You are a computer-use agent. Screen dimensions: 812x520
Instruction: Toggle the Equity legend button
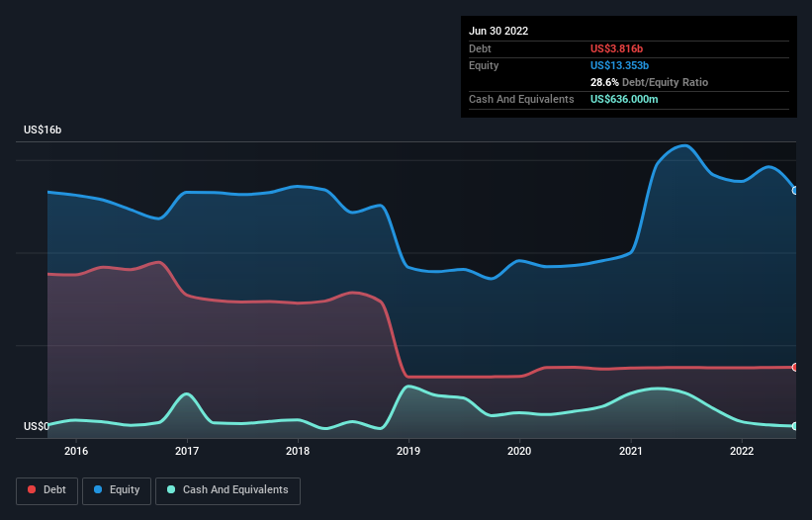[x=117, y=490]
